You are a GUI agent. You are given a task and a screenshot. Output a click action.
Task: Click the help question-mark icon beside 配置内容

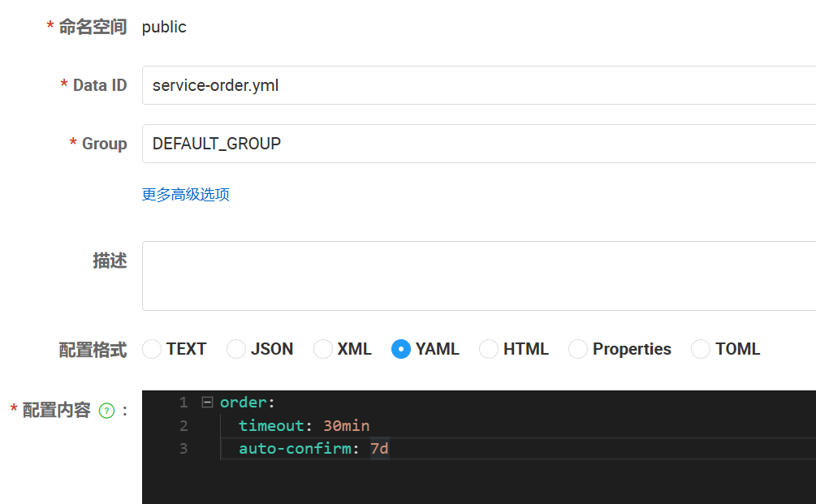pyautogui.click(x=106, y=411)
